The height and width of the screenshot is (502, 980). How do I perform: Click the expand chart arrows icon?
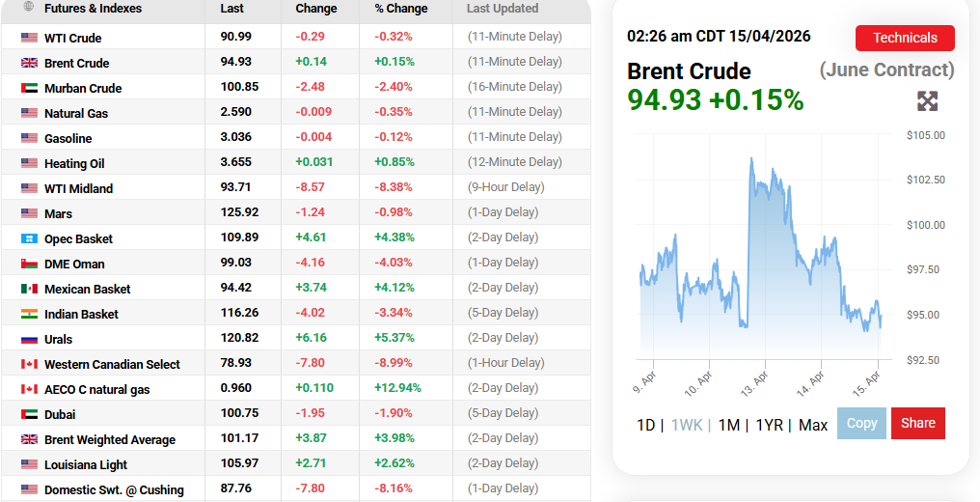pyautogui.click(x=928, y=100)
